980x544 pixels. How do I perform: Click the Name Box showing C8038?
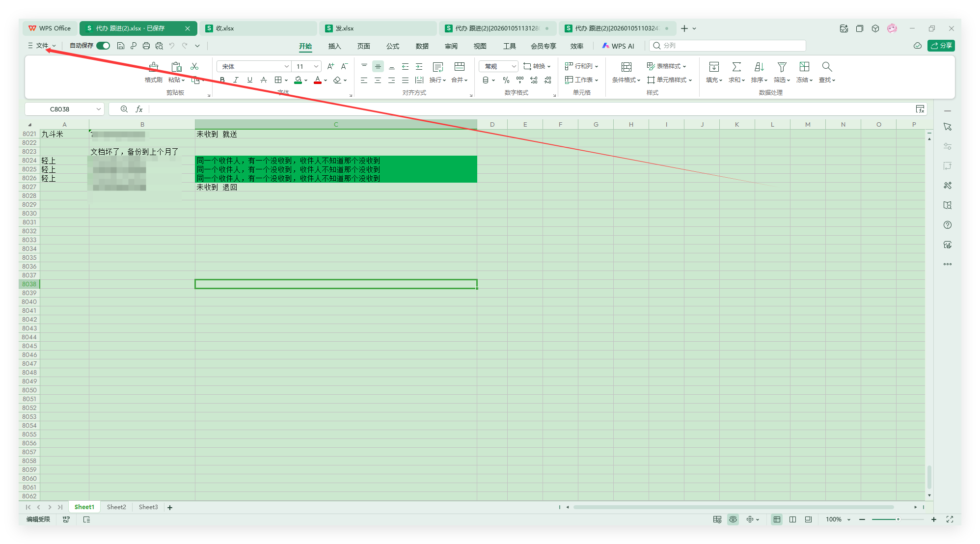click(x=60, y=109)
